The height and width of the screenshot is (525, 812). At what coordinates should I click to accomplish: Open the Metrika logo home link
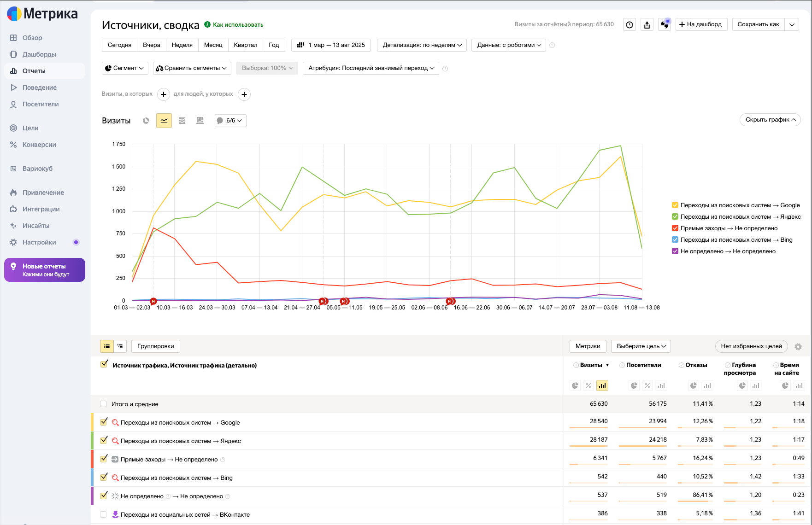coord(42,14)
